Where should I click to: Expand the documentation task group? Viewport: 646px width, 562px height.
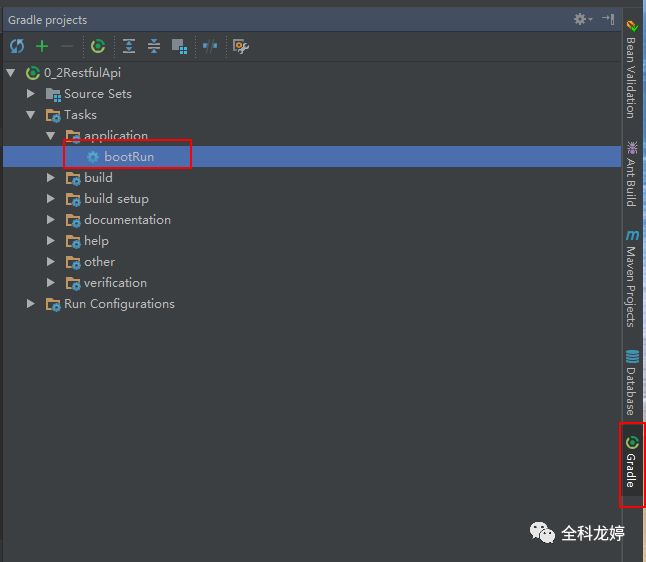click(51, 220)
